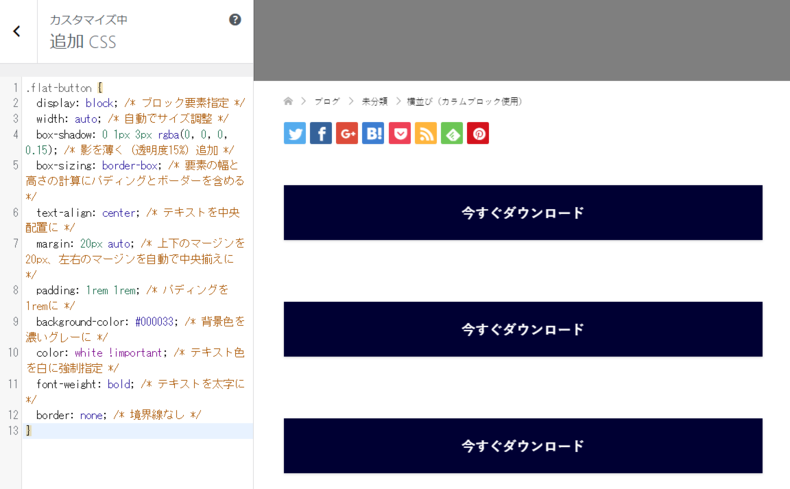
Task: Click the カスタマイズ中 label
Action: pos(89,20)
